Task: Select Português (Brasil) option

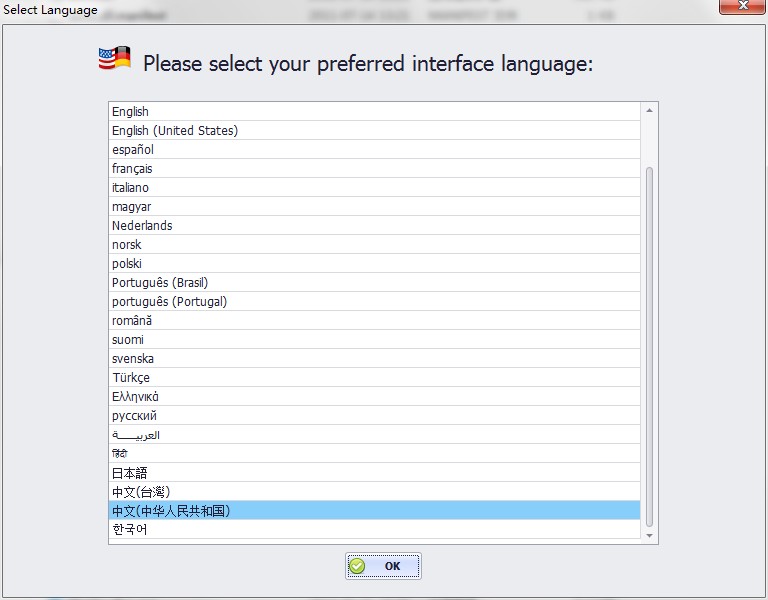Action: (x=160, y=283)
